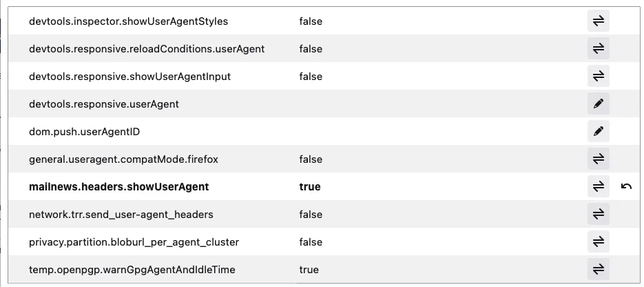Toggle temp.openpgp.warnGpgAgentAndIdleTime value
This screenshot has width=644, height=287.
[599, 269]
